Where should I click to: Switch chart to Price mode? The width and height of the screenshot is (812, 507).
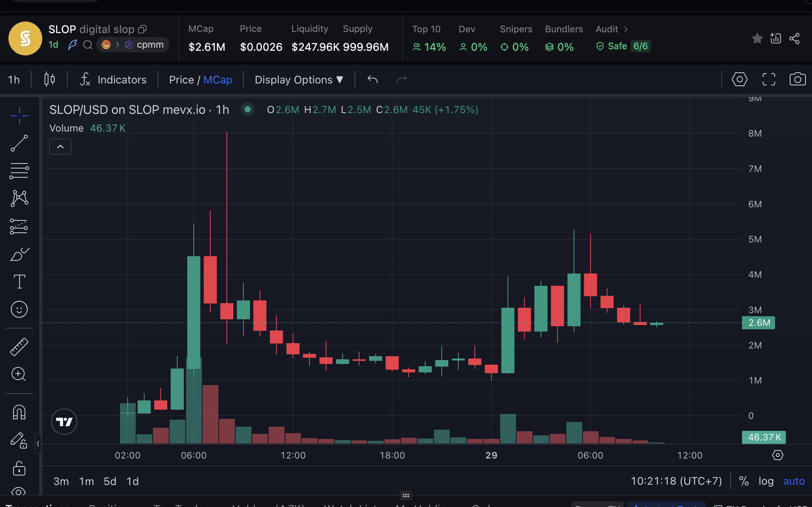181,80
